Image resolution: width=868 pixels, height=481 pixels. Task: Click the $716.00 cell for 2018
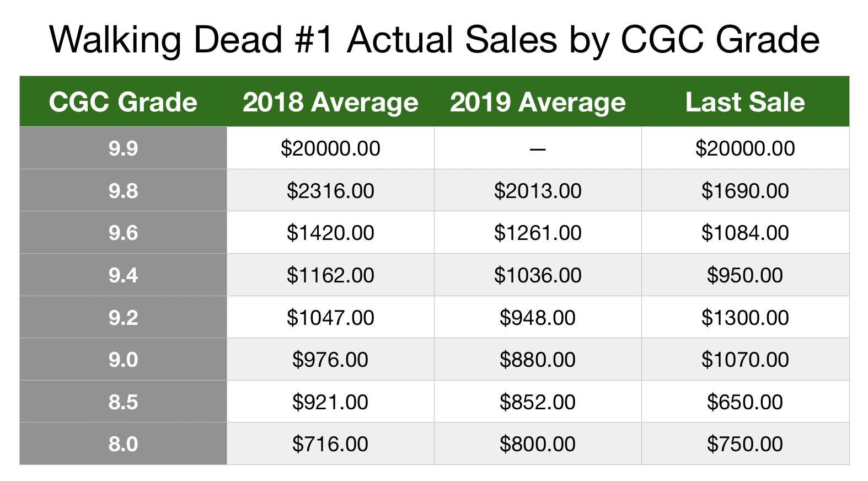click(330, 444)
